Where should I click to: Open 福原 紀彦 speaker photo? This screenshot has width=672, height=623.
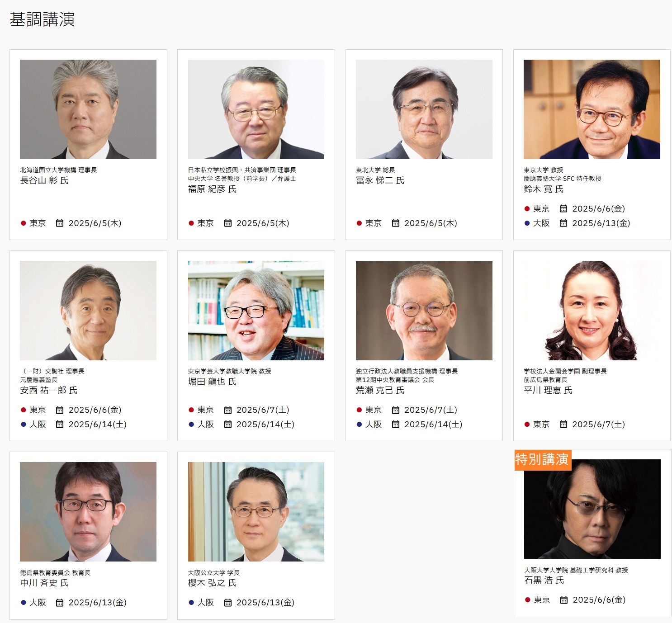pos(256,109)
